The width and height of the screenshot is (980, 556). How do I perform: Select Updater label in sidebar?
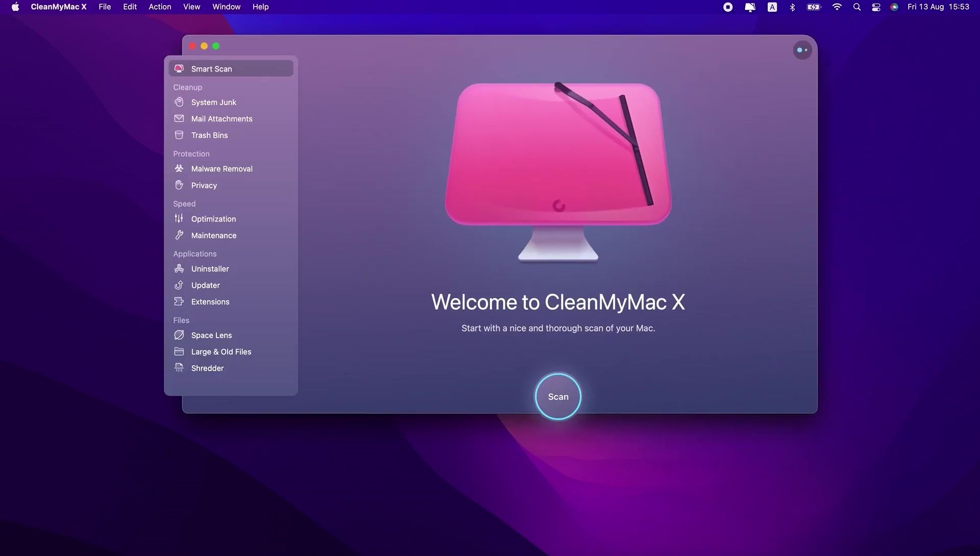(x=205, y=285)
